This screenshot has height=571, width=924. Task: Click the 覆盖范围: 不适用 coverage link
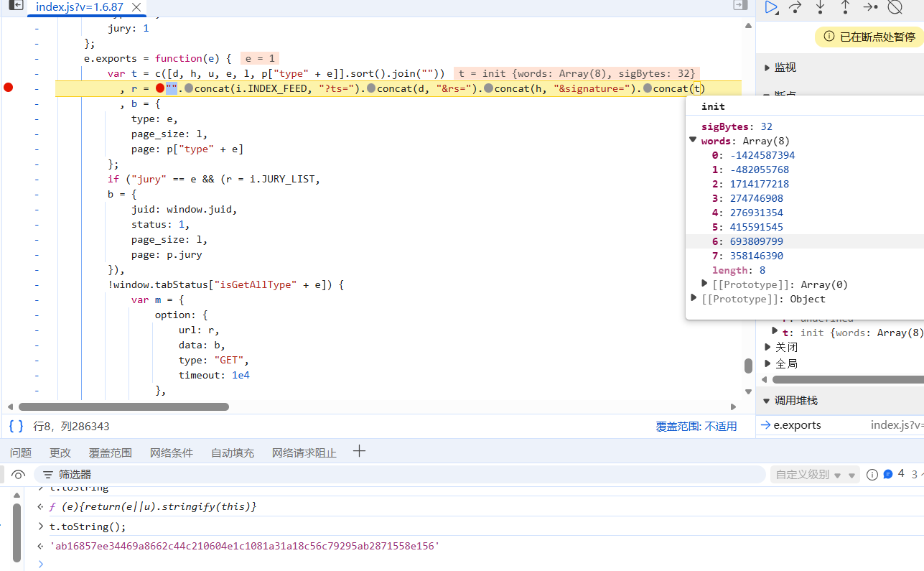coord(696,426)
